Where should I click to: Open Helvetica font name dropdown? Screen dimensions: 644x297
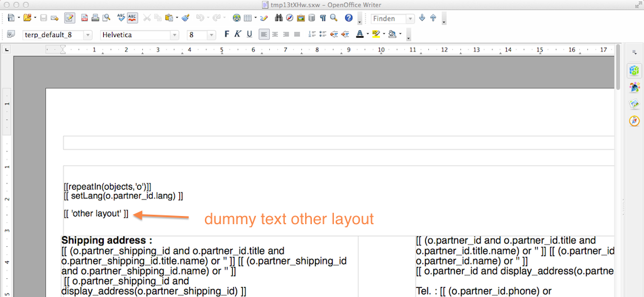175,35
